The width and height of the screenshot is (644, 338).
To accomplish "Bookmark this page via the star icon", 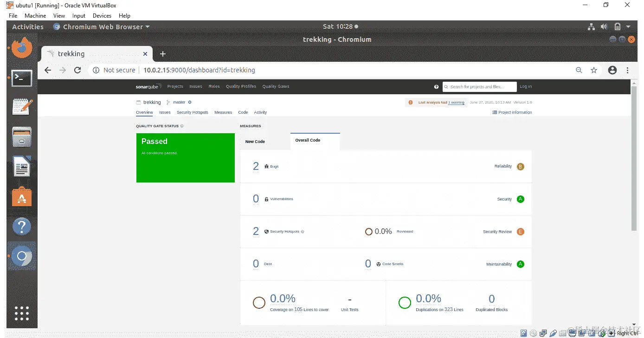I will click(x=594, y=70).
